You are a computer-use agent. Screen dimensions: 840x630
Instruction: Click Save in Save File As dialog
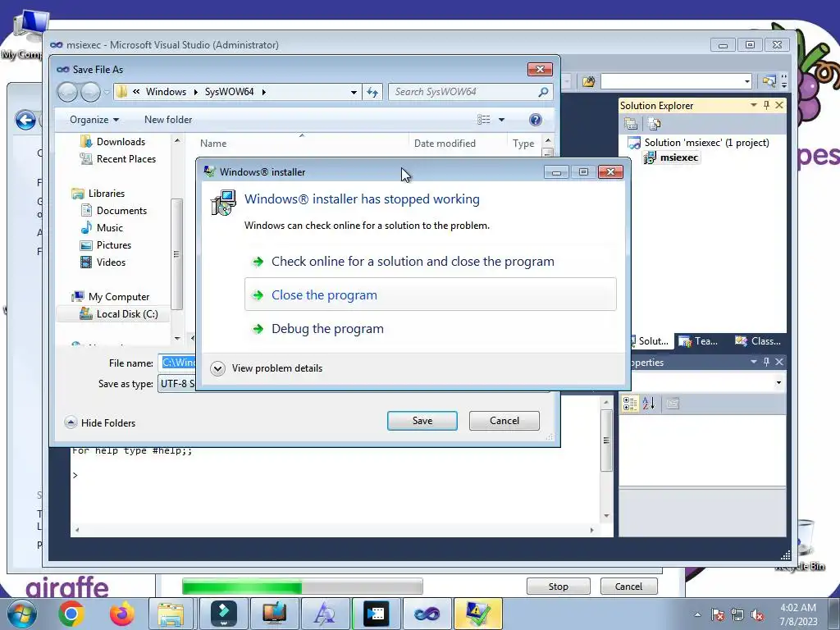(x=422, y=421)
